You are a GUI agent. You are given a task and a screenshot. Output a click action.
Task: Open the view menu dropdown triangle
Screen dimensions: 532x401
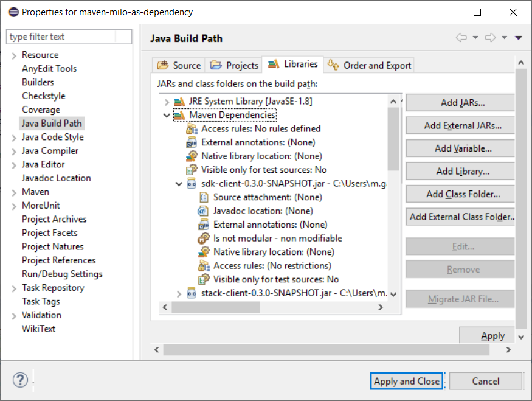(x=519, y=38)
